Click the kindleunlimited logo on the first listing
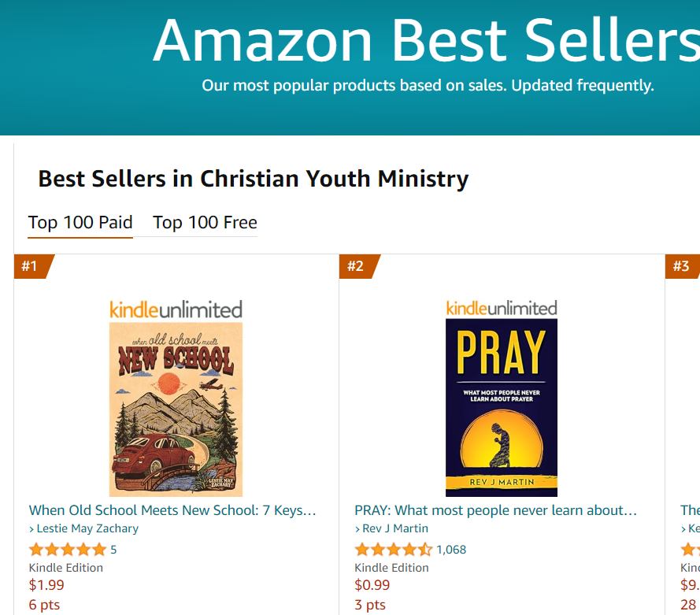Viewport: 700px width, 615px height. 175,310
